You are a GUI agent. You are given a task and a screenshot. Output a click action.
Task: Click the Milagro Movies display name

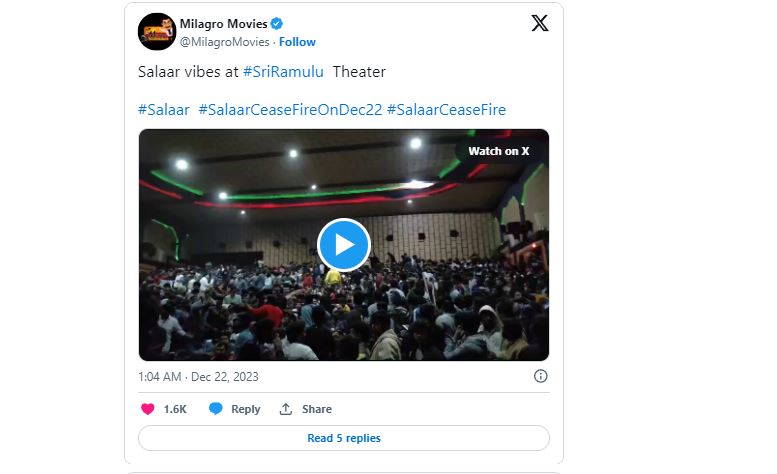click(222, 24)
